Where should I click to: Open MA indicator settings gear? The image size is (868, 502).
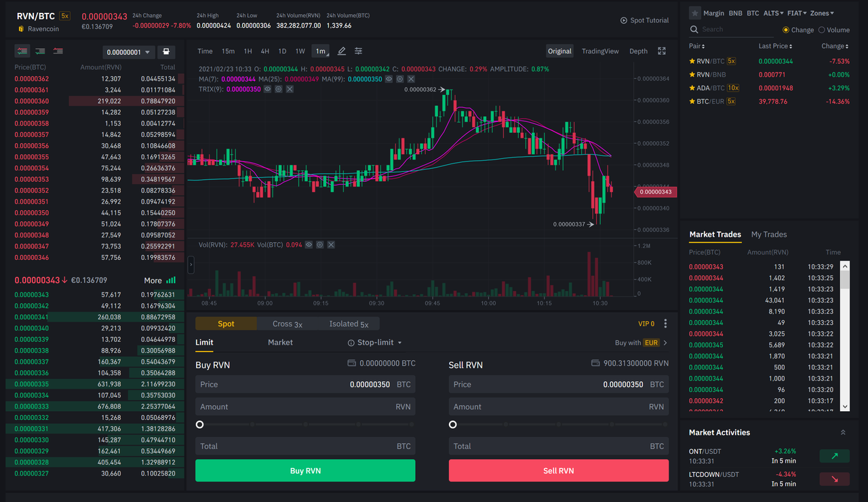[x=400, y=79]
